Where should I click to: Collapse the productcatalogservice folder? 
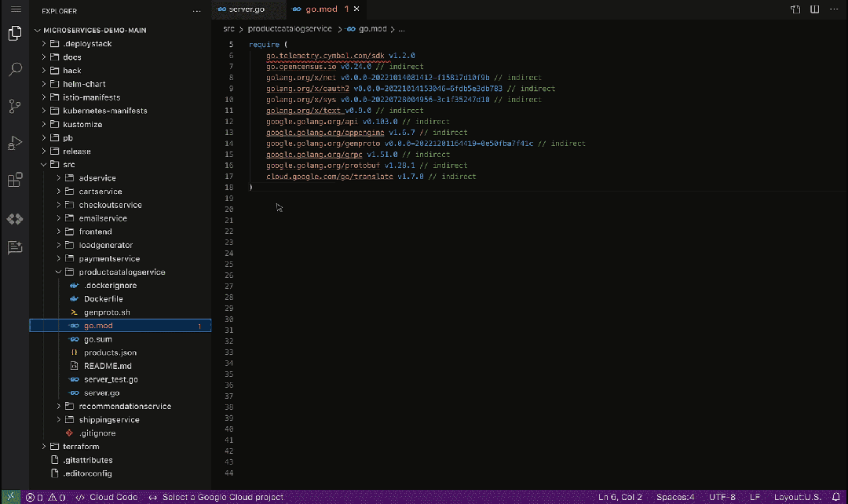tap(122, 272)
